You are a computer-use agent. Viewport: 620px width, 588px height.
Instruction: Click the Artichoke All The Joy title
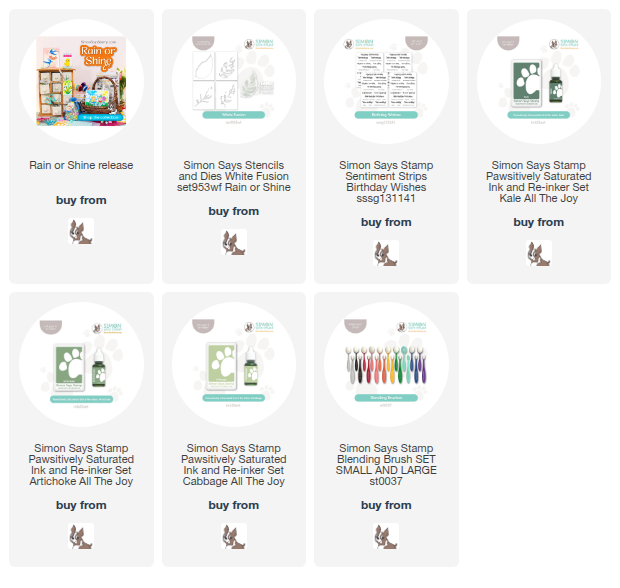[81, 465]
